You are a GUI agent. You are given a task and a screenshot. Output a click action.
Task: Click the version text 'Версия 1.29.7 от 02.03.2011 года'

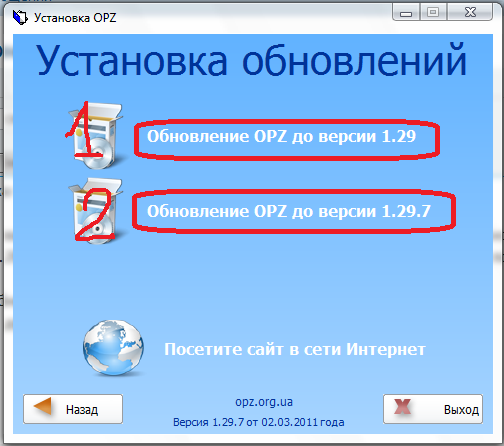(259, 422)
